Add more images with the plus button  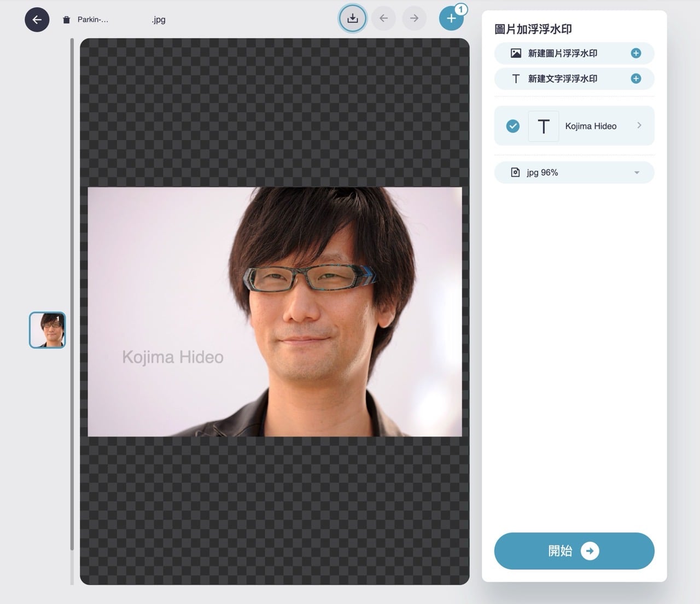pyautogui.click(x=451, y=19)
